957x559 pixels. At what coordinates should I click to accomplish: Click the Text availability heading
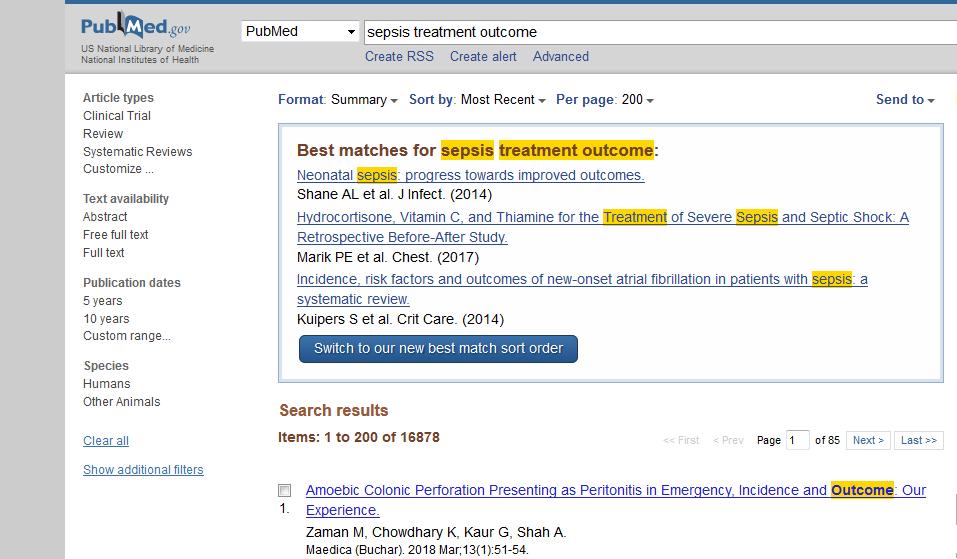tap(126, 199)
